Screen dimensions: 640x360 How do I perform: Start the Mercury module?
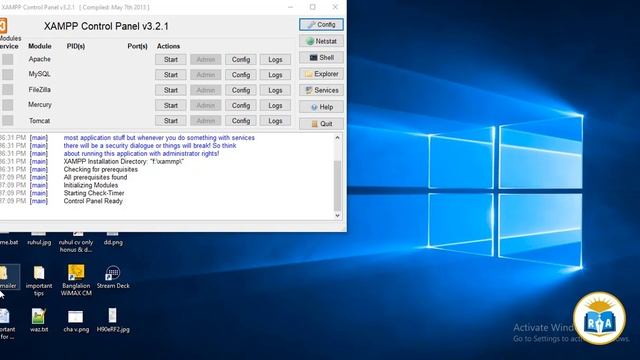coord(171,105)
